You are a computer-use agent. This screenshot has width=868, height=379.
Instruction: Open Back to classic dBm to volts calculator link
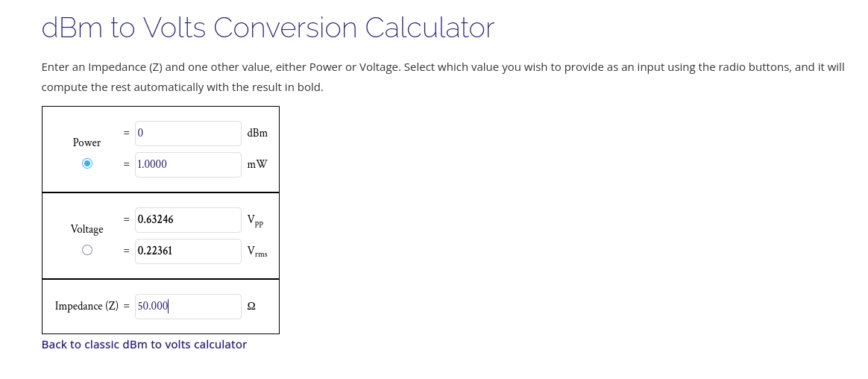144,345
